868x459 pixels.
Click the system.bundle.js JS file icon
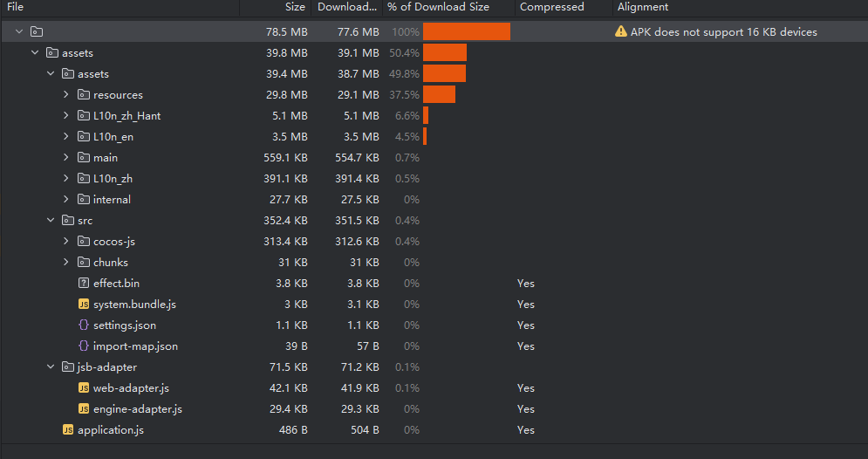point(84,305)
